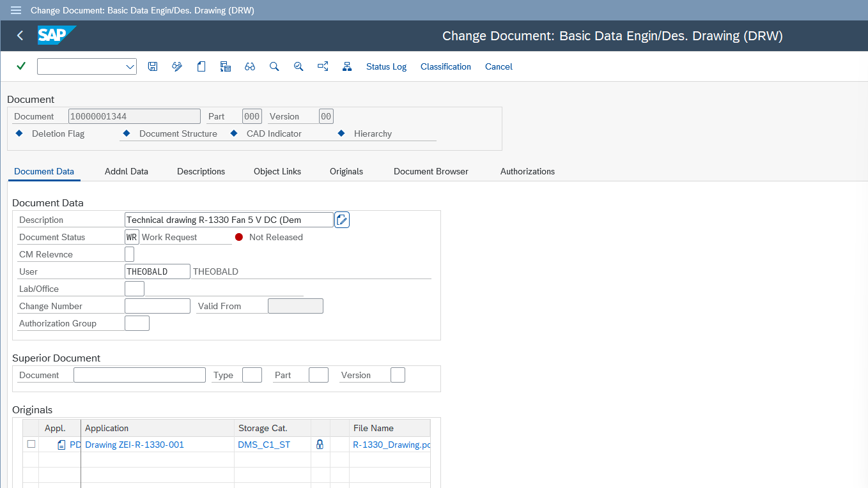
Task: Click the DMS_C1_ST storage category link
Action: pos(264,445)
